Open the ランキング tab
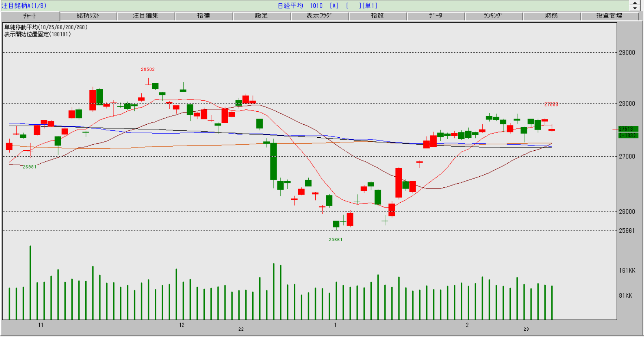 pyautogui.click(x=493, y=16)
